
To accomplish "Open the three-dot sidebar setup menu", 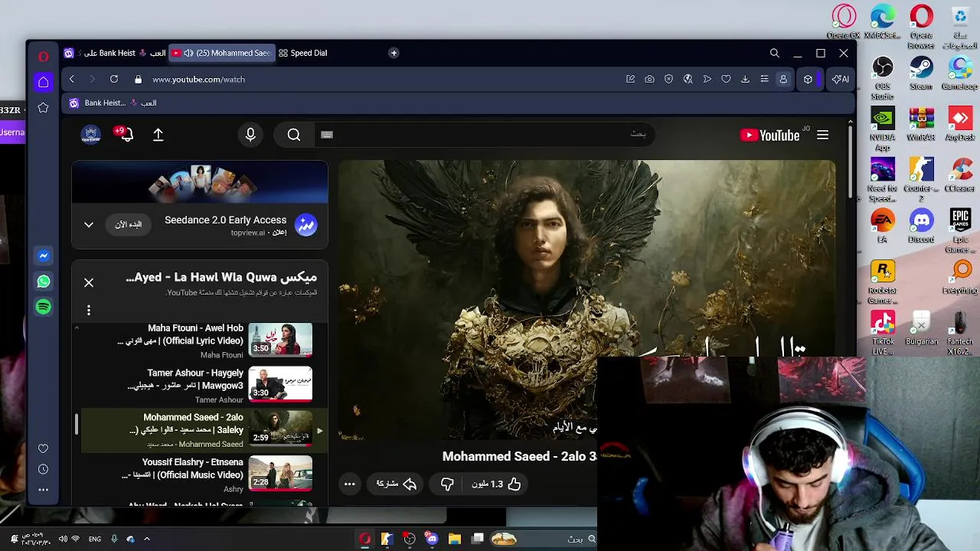I will point(44,490).
